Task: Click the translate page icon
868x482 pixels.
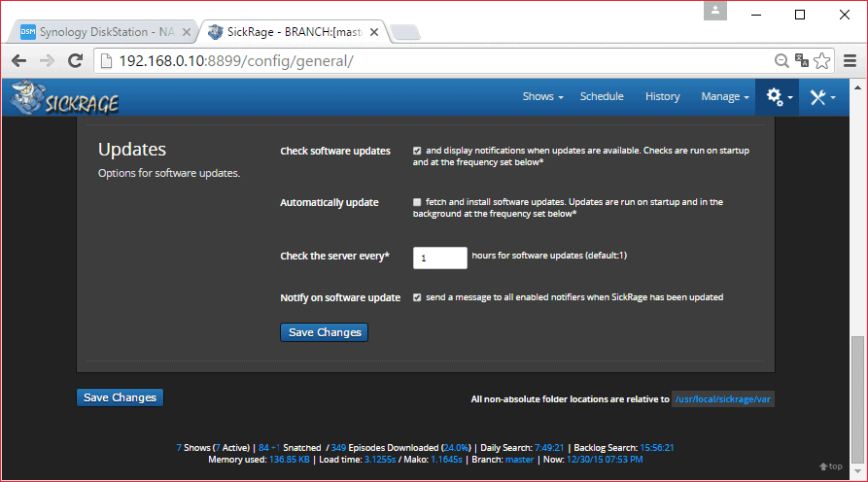Action: pos(802,60)
